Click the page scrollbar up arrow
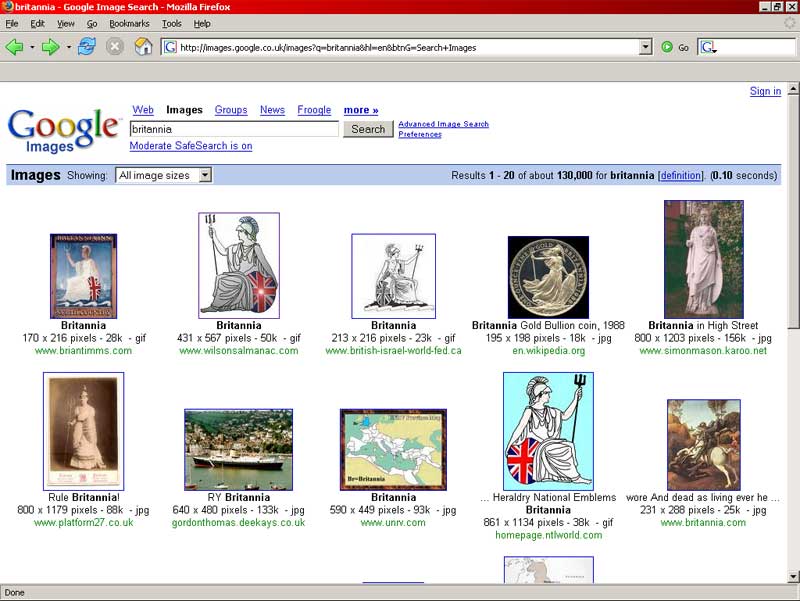Viewport: 800px width, 601px height. click(793, 89)
